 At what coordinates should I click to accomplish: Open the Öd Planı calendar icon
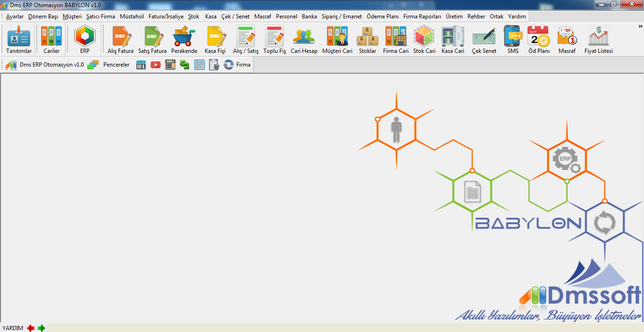pos(538,40)
